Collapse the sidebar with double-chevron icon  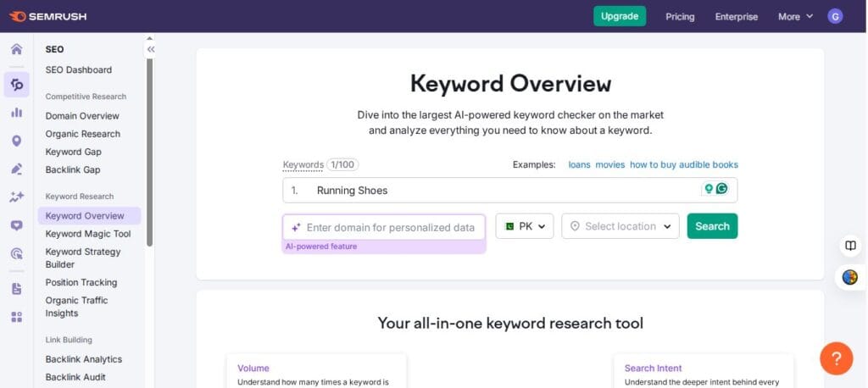pos(151,49)
